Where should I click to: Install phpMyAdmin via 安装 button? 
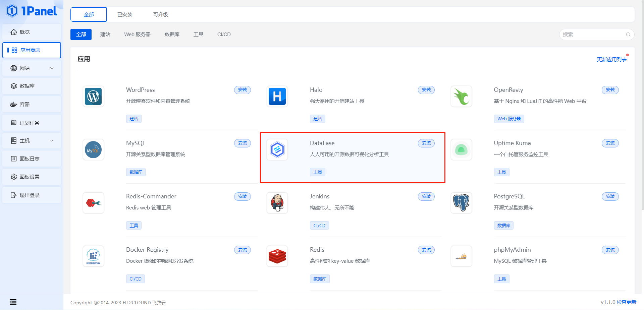point(610,250)
